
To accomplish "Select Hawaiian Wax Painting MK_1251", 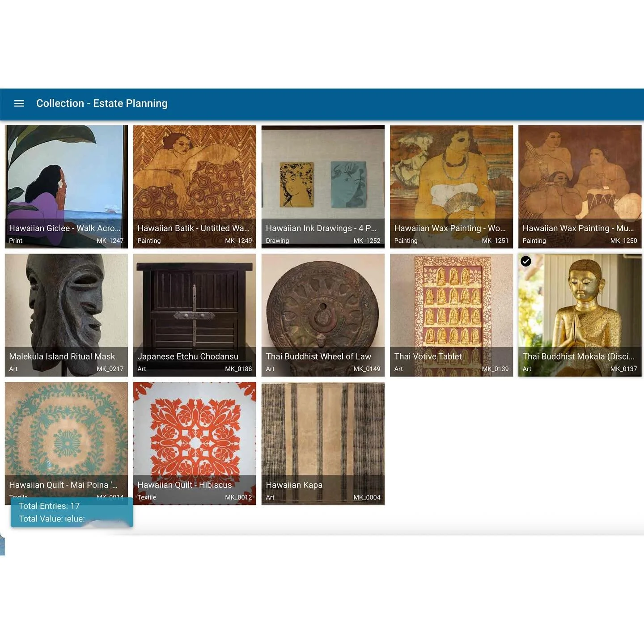I will point(451,187).
